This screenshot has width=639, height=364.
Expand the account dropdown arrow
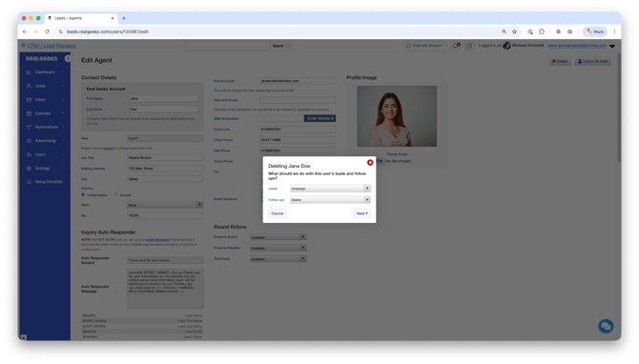coord(612,46)
